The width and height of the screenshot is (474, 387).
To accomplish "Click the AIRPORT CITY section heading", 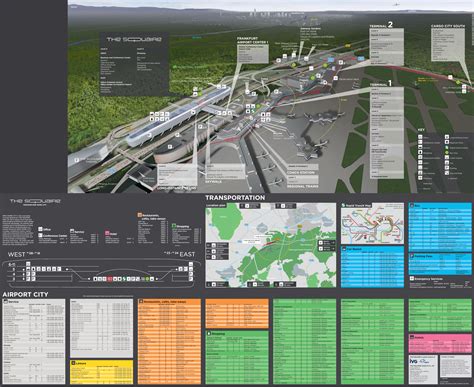I will point(25,294).
